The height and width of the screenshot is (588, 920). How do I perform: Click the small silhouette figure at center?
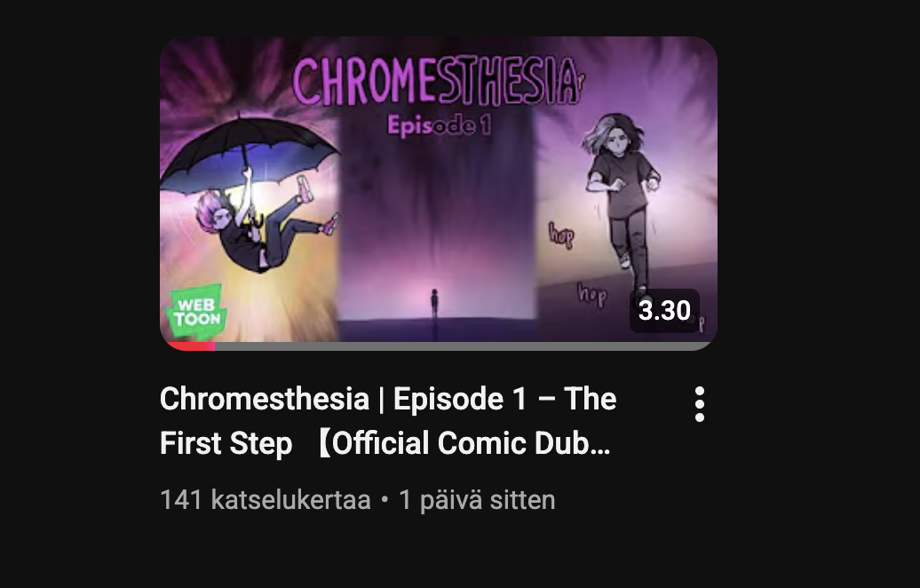434,304
